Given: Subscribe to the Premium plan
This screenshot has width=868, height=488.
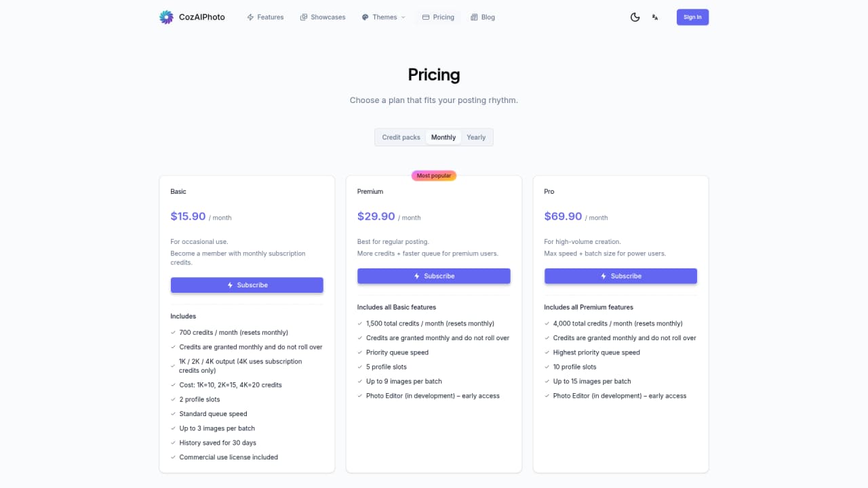Looking at the screenshot, I should click(434, 276).
